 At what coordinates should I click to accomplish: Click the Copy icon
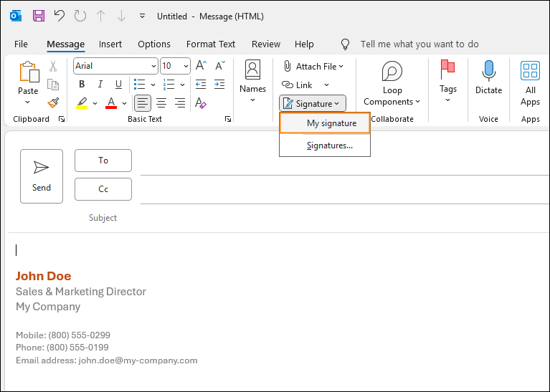[53, 85]
